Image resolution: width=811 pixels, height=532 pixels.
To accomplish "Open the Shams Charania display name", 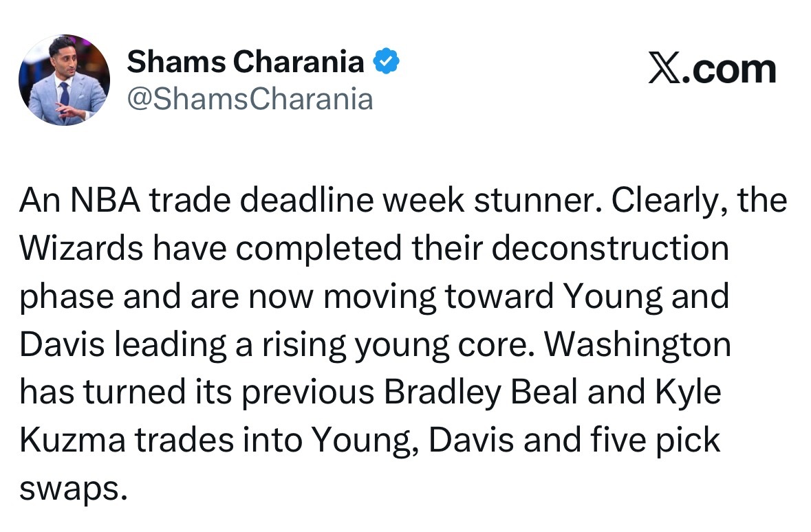I will [x=246, y=62].
